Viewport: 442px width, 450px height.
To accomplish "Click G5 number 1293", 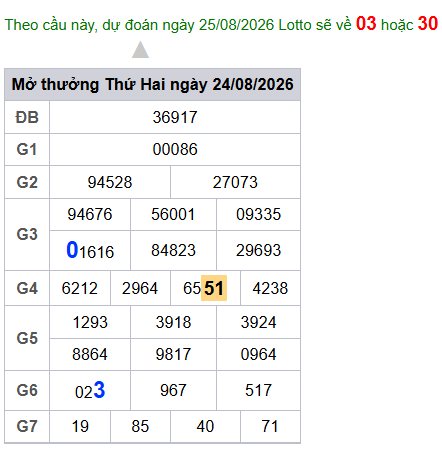I will click(x=90, y=322).
